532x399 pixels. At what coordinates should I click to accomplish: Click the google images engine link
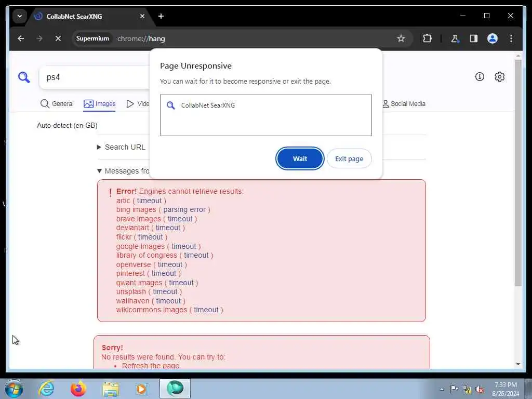coord(140,246)
